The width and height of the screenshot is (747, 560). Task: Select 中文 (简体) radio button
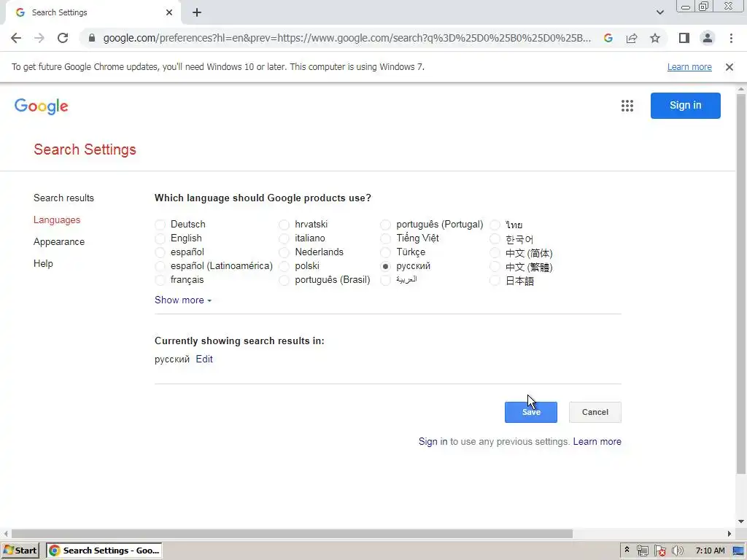(495, 252)
